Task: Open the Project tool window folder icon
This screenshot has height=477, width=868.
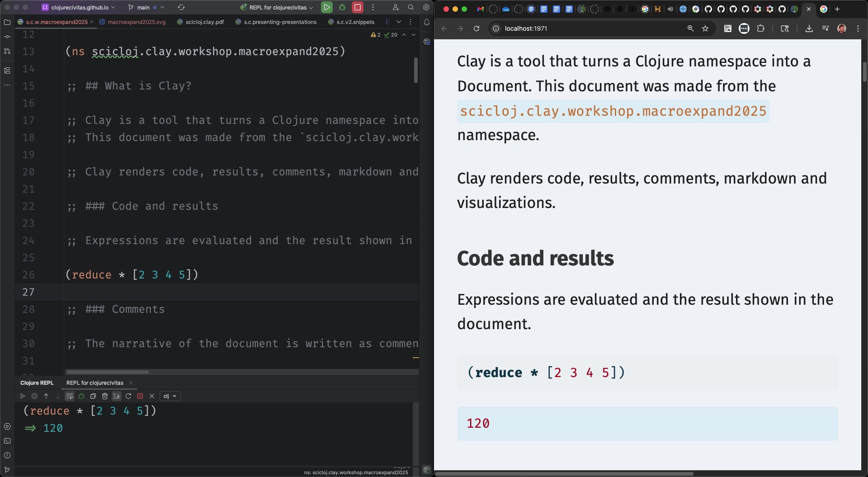Action: tap(7, 22)
